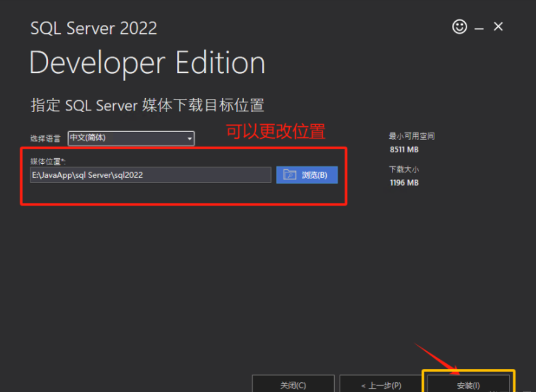Click the 指定 SQL Server 媒体下载目标位置 heading

coord(147,105)
